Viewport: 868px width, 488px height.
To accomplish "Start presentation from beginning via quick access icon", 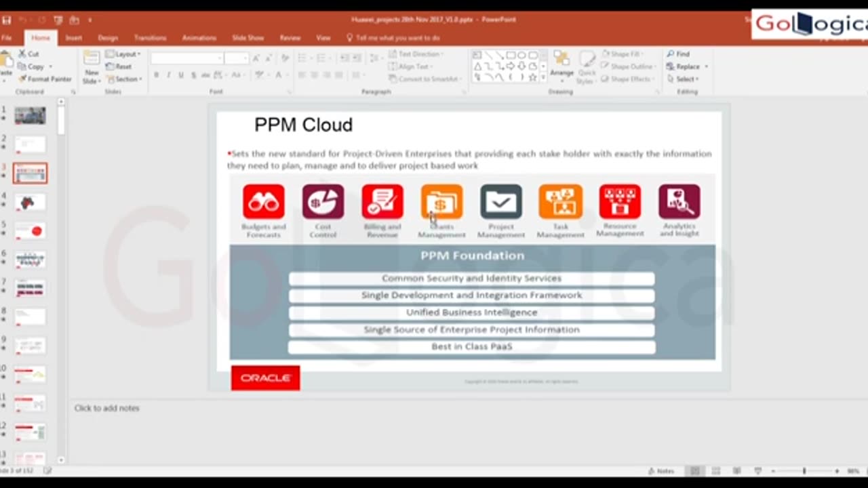I will coord(58,20).
